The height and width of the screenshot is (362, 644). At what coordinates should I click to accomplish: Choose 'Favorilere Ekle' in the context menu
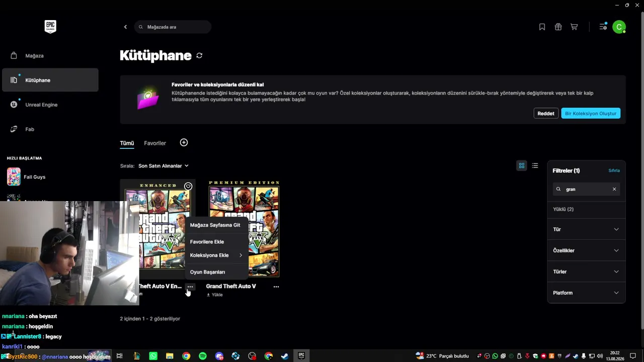(x=216, y=242)
